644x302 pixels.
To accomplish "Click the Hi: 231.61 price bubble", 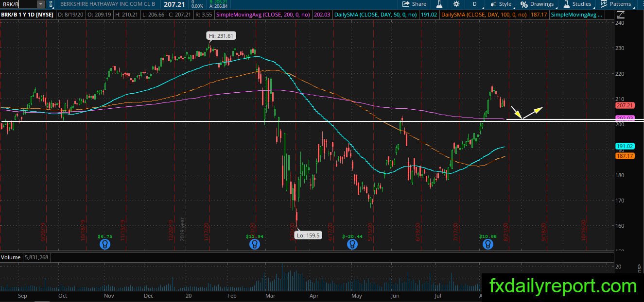I will click(x=221, y=36).
